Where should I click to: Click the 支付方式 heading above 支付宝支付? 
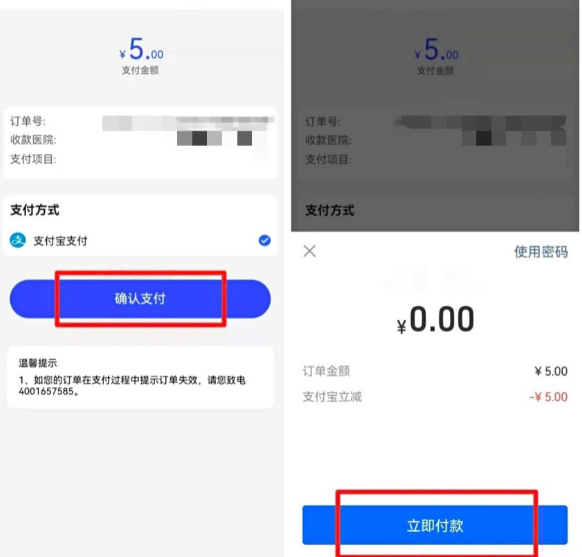coord(35,210)
